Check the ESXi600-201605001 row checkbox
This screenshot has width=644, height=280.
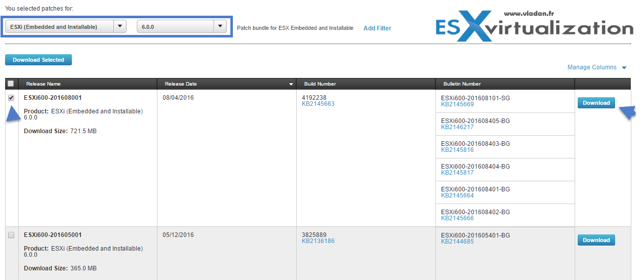click(11, 235)
